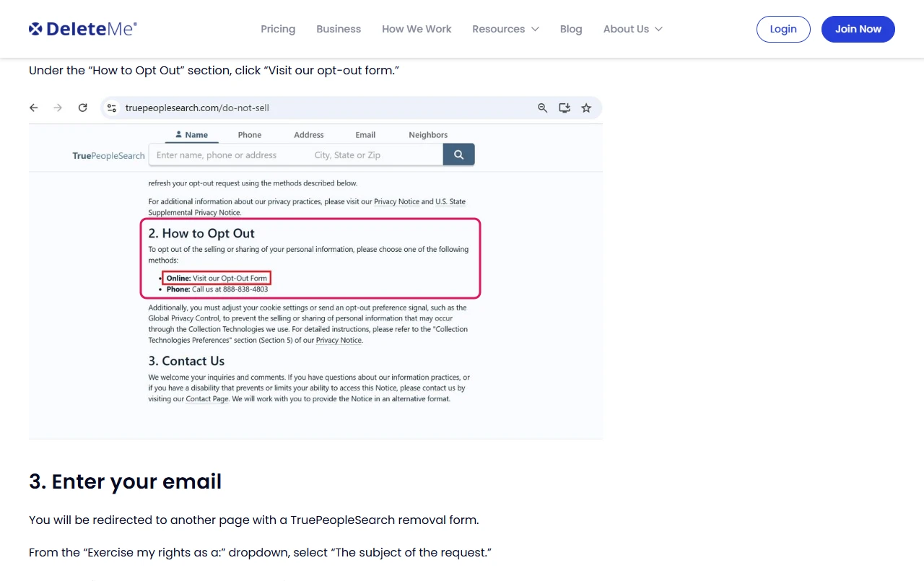The image size is (924, 581).
Task: Visit the Blog nav link
Action: (571, 29)
